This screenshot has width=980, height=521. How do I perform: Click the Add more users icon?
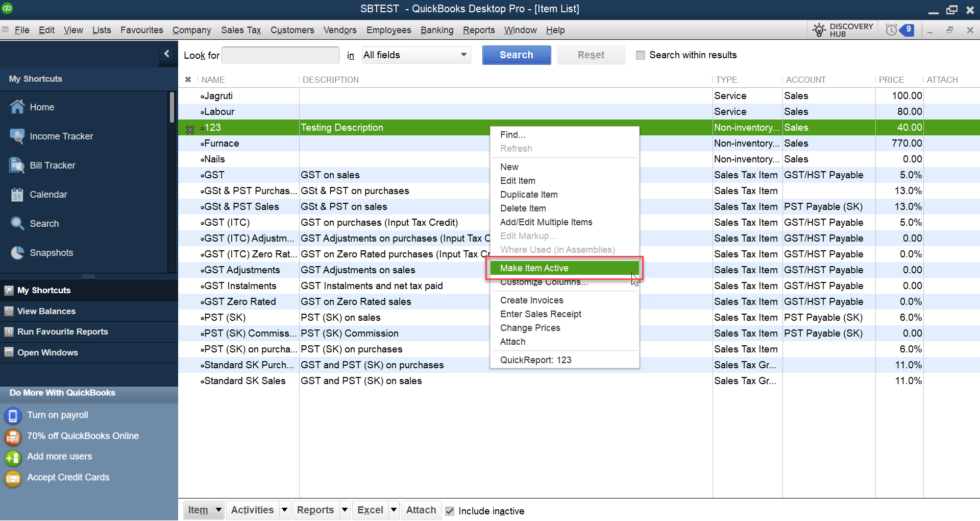coord(13,457)
